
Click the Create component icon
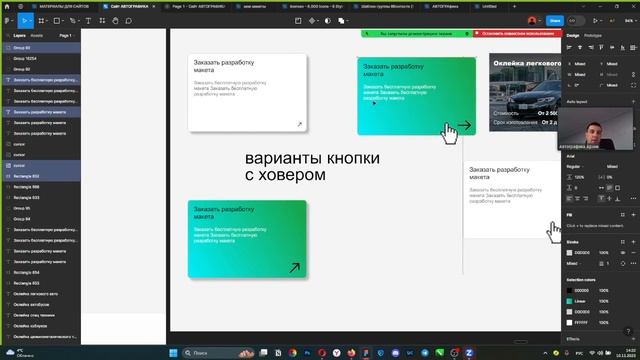(x=313, y=21)
